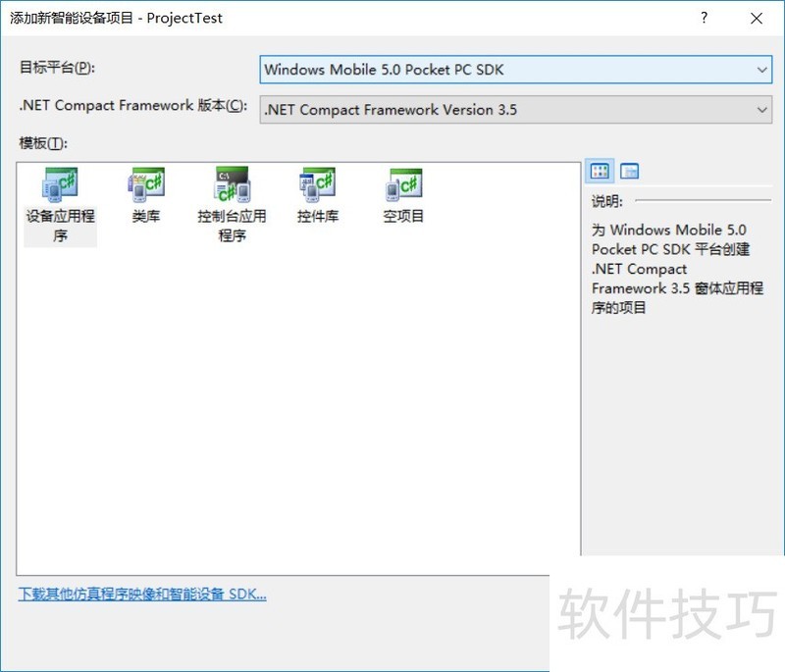Open the .NET Compact Framework 版本 dropdown
This screenshot has height=672, width=785.
(x=515, y=110)
